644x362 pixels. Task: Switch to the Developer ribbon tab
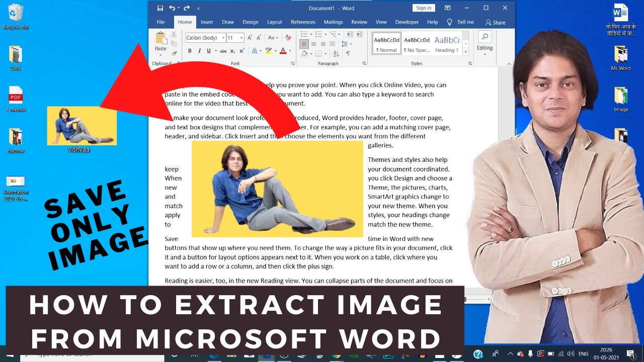pos(407,22)
